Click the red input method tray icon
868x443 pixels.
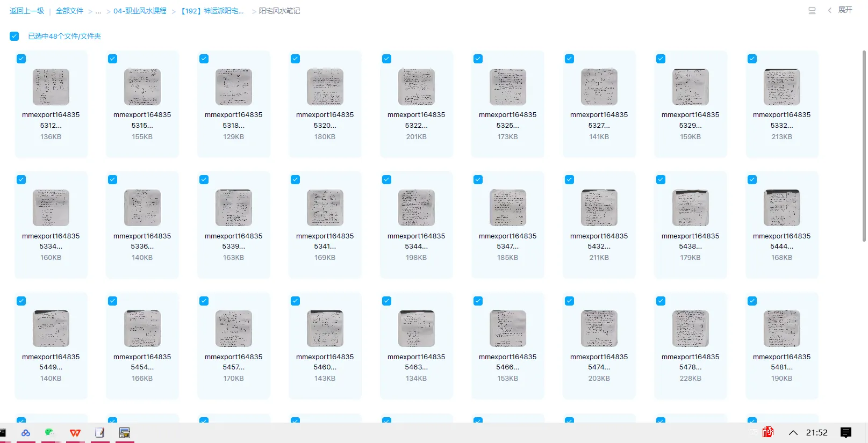tap(767, 432)
